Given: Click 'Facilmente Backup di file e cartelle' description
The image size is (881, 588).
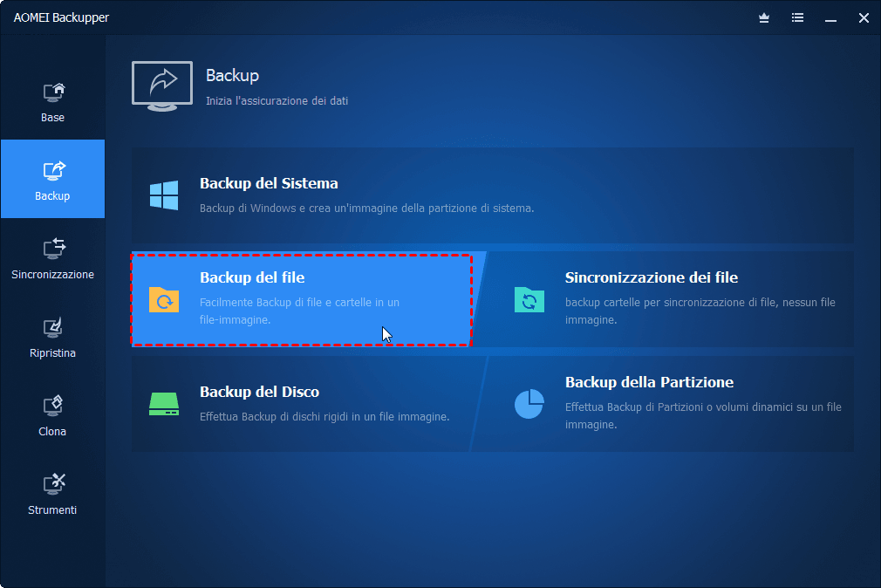Looking at the screenshot, I should tap(299, 311).
